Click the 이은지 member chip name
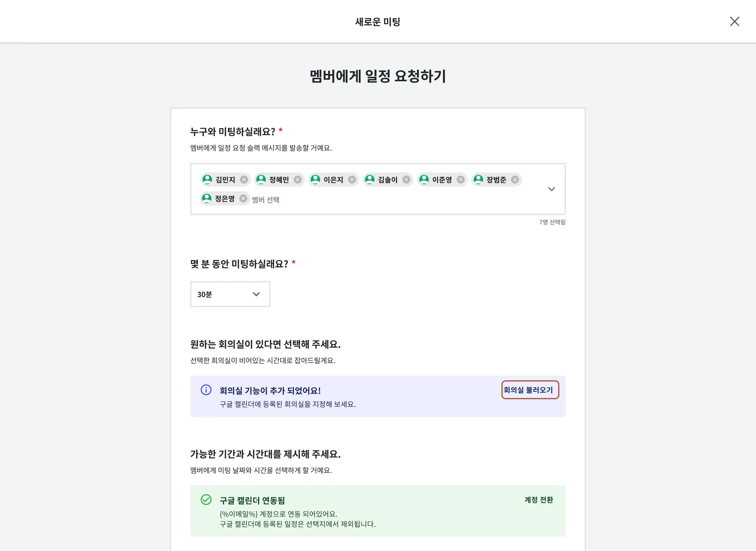The width and height of the screenshot is (756, 551). click(x=333, y=180)
